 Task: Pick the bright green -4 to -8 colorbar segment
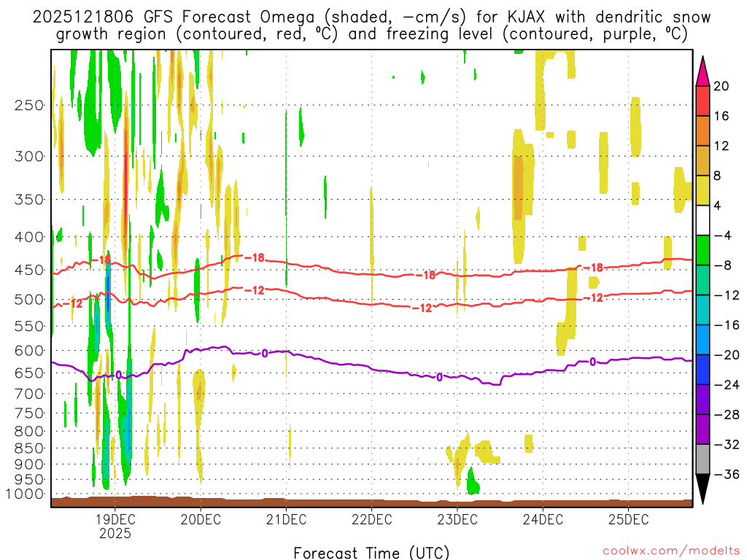click(x=703, y=251)
